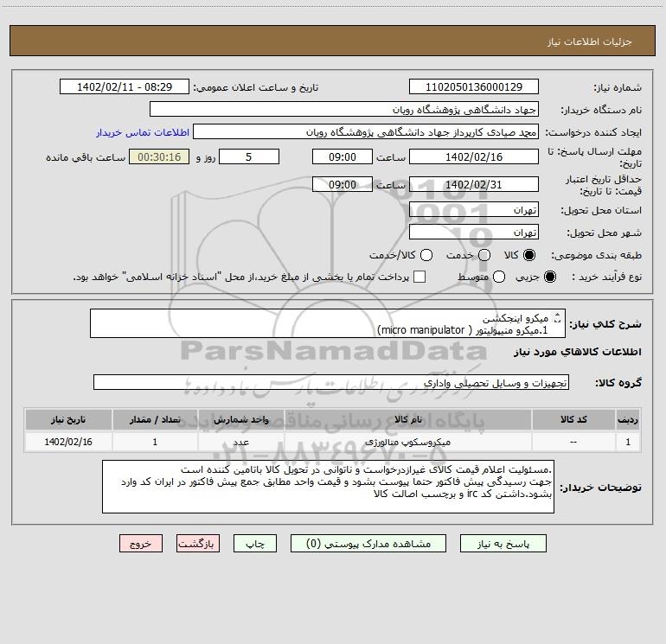Screen dimensions: 666x644
Task: Click the شماره نیاز number field
Action: 474,87
